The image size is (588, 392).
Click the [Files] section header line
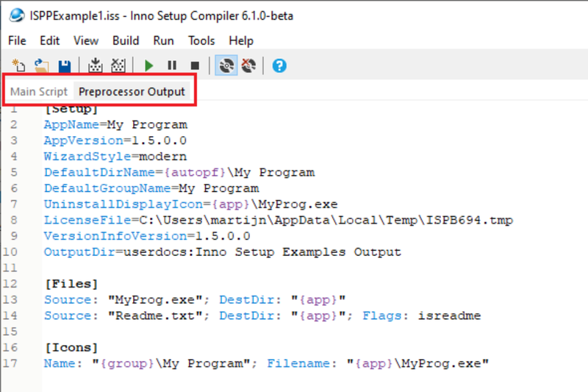coord(71,284)
